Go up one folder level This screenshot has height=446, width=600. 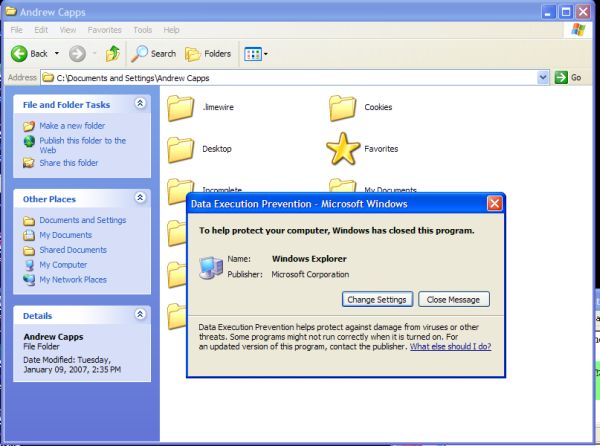point(113,54)
